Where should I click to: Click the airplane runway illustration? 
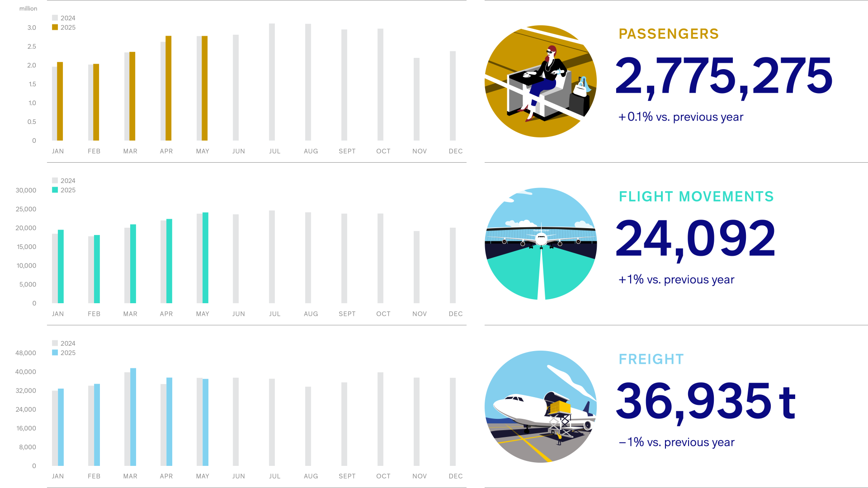541,244
